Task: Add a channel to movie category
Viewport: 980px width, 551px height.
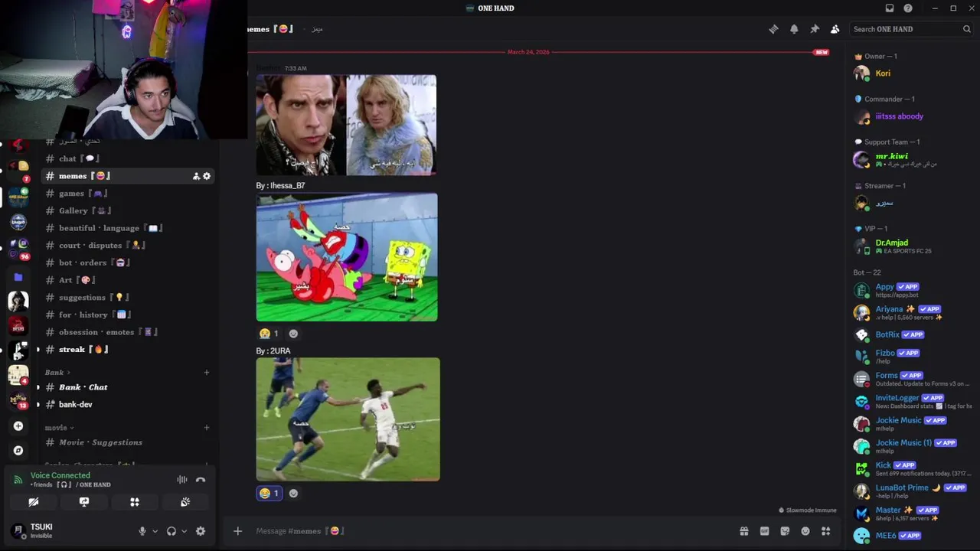Action: (206, 428)
